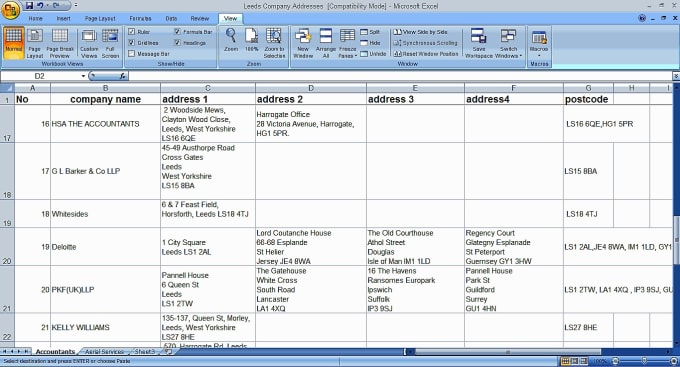This screenshot has width=680, height=367.
Task: Select column G header
Action: (588, 88)
